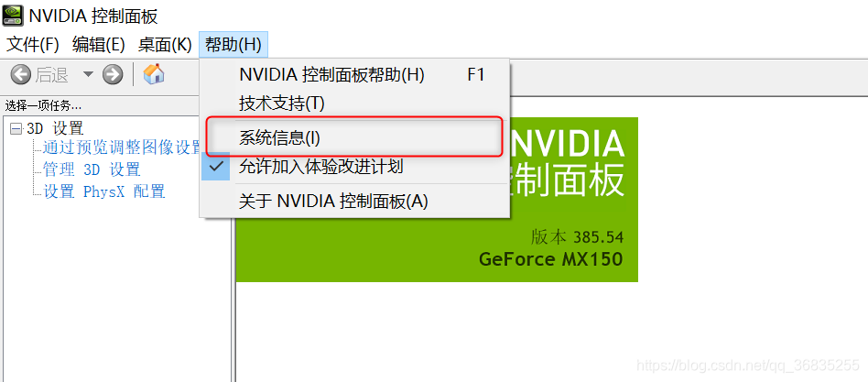This screenshot has height=382, width=868.
Task: Open the home icon in the toolbar
Action: tap(154, 73)
